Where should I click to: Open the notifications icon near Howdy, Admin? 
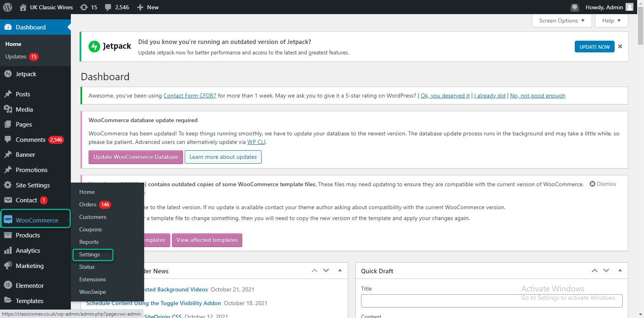575,7
